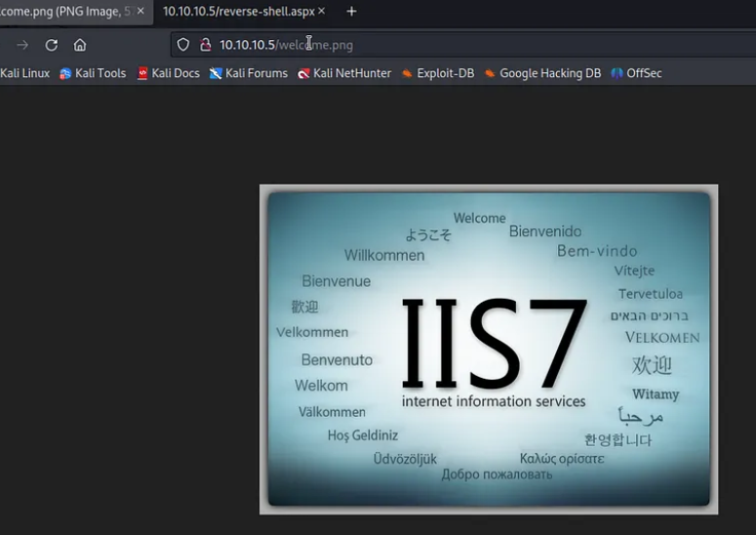Reload the current page
This screenshot has height=535, width=756.
[52, 45]
